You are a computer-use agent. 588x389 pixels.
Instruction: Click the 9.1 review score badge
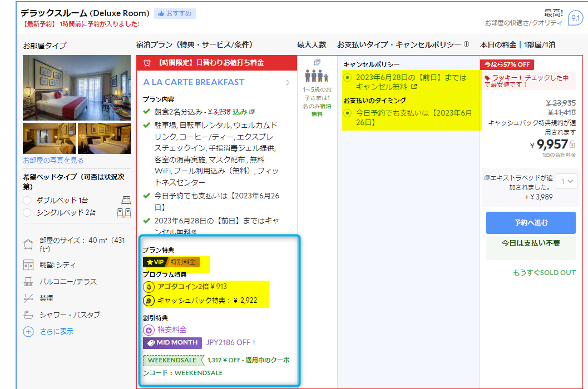(575, 19)
